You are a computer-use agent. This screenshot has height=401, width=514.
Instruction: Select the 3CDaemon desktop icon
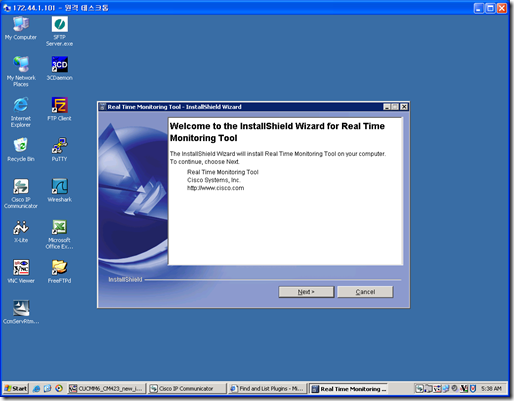[x=59, y=68]
